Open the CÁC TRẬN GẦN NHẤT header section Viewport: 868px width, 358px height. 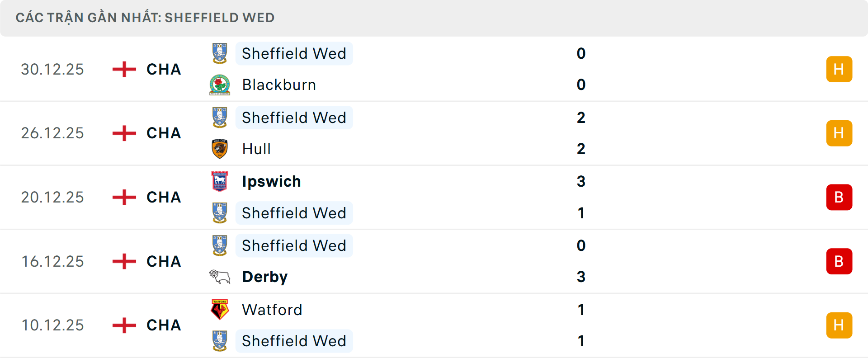[x=145, y=18]
